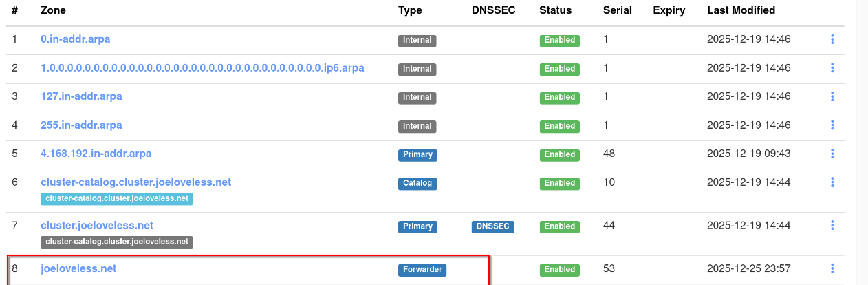Click the gray catalog tag under cluster.joeloveless.net

tap(117, 242)
